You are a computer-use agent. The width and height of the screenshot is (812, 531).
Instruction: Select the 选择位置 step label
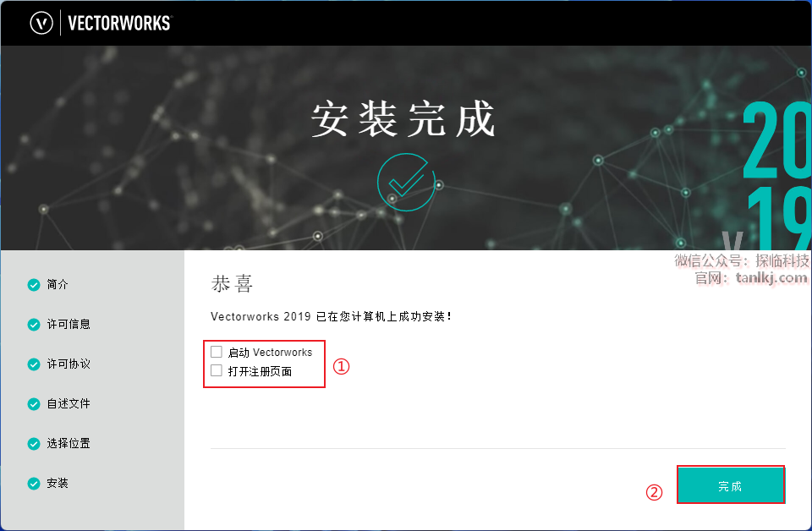pyautogui.click(x=69, y=443)
